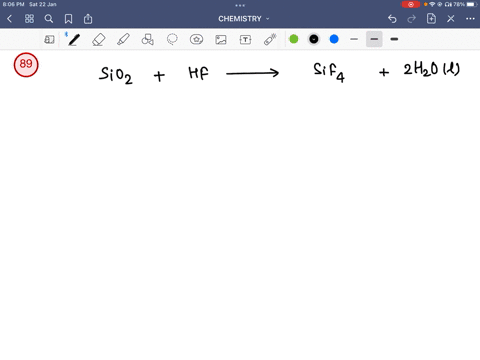Select the Highlighter tool
480x360 pixels.
pyautogui.click(x=123, y=39)
